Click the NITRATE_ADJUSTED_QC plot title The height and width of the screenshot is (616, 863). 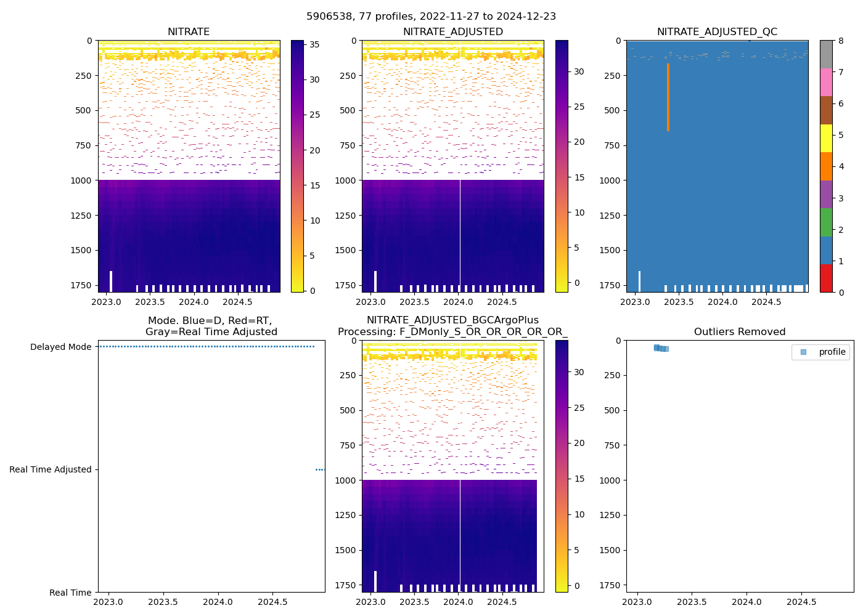coord(717,32)
